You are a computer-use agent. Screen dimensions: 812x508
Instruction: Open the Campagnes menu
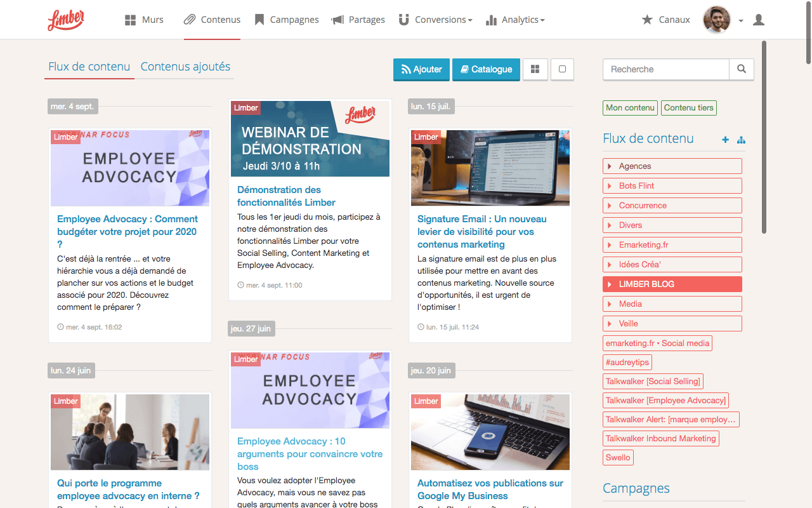tap(287, 20)
